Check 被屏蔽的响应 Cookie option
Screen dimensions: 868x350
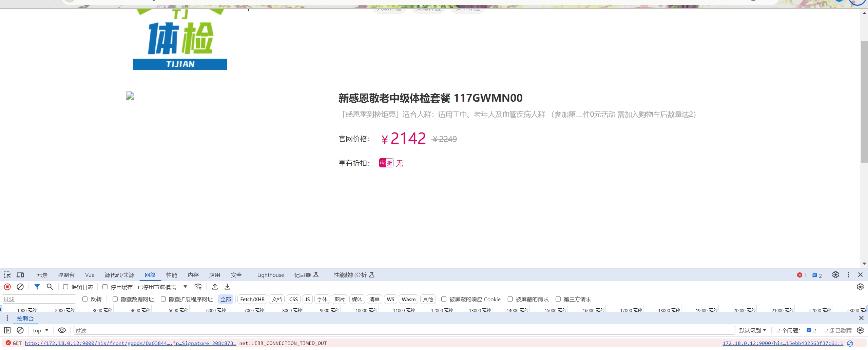pyautogui.click(x=444, y=299)
